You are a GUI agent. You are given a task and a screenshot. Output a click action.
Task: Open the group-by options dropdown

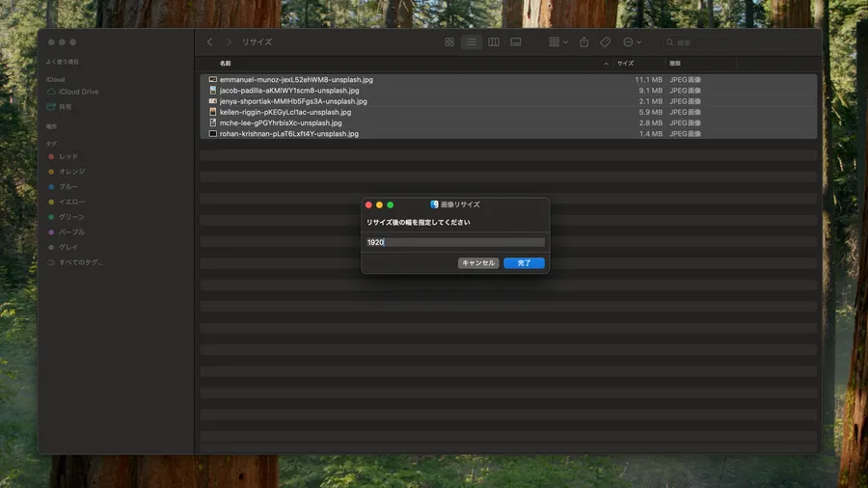pyautogui.click(x=558, y=42)
